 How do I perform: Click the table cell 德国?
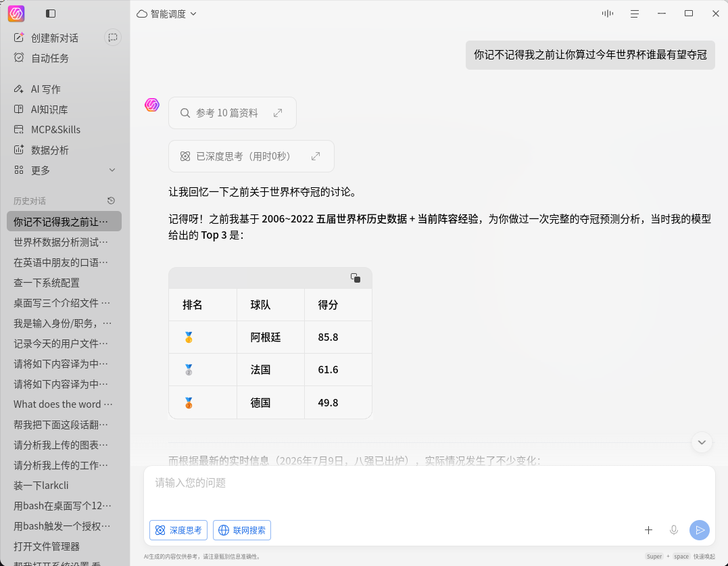coord(270,402)
